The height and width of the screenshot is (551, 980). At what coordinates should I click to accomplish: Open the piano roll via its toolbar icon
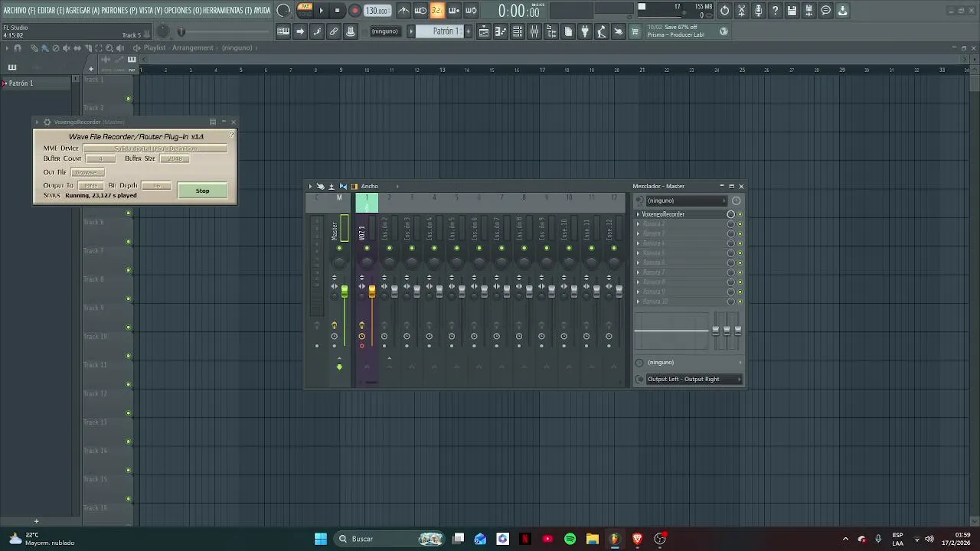click(x=501, y=31)
